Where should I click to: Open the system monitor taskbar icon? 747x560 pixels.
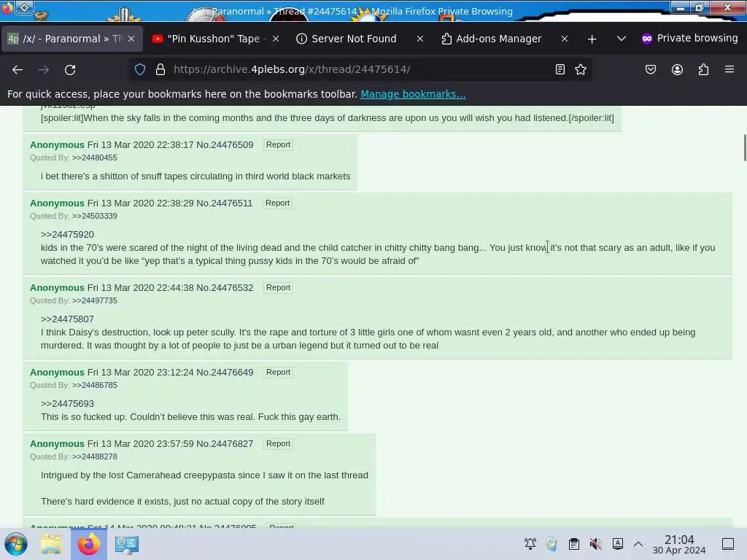[127, 544]
